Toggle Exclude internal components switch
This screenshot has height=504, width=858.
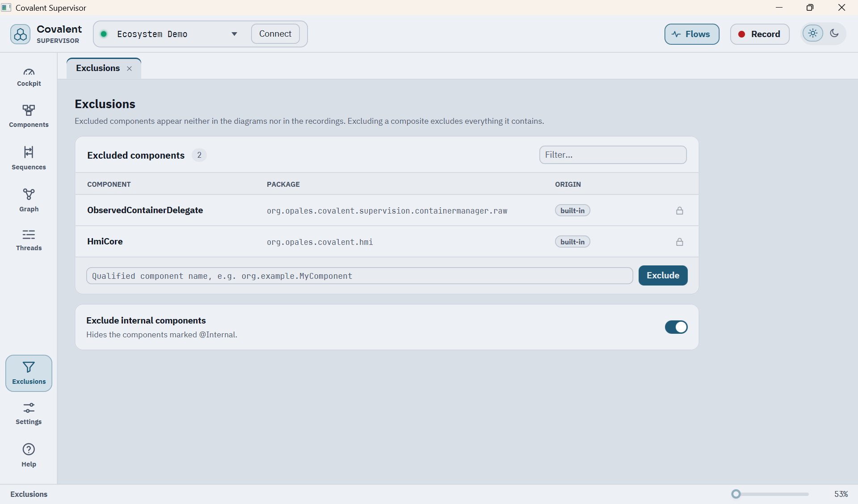pyautogui.click(x=676, y=327)
